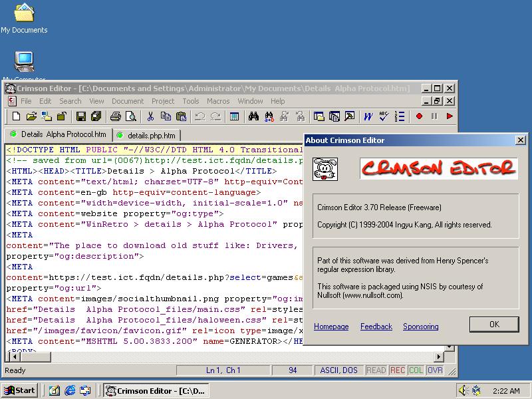Open the Homepage link

point(331,327)
